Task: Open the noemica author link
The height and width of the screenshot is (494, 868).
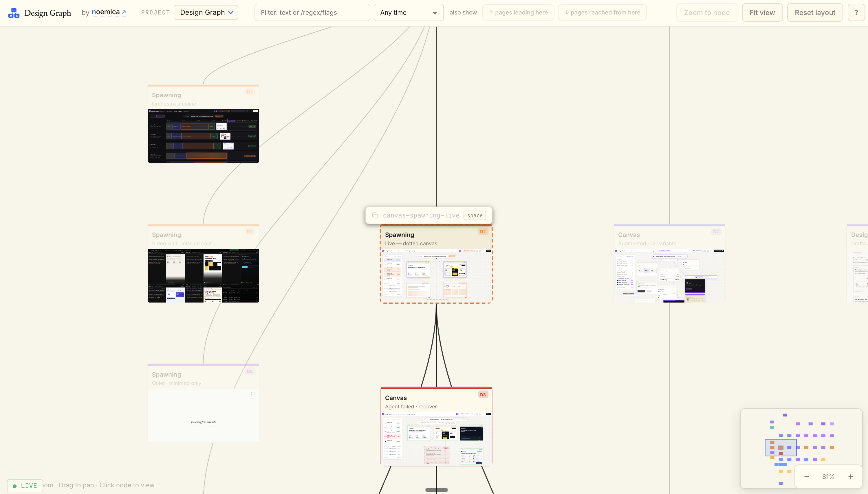Action: point(106,12)
